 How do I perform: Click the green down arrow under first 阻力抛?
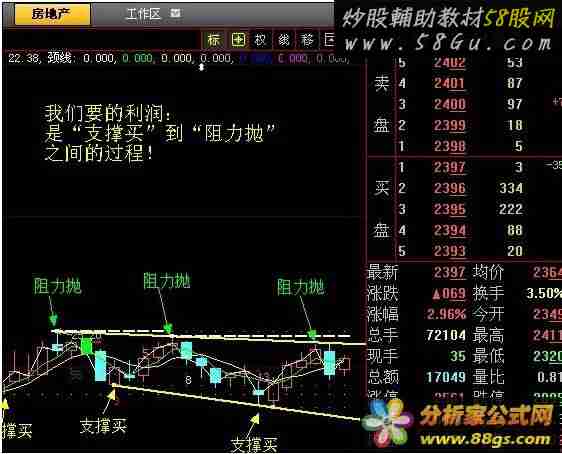coord(54,319)
